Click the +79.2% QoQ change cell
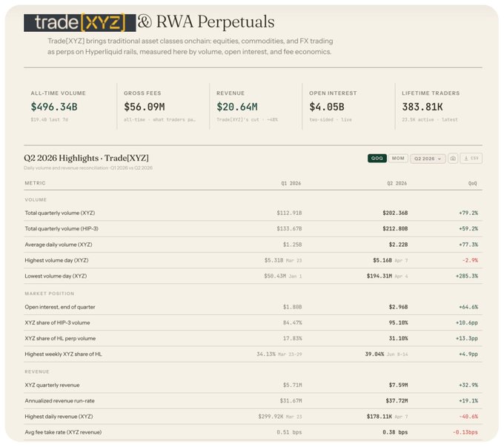The height and width of the screenshot is (447, 504). tap(468, 213)
